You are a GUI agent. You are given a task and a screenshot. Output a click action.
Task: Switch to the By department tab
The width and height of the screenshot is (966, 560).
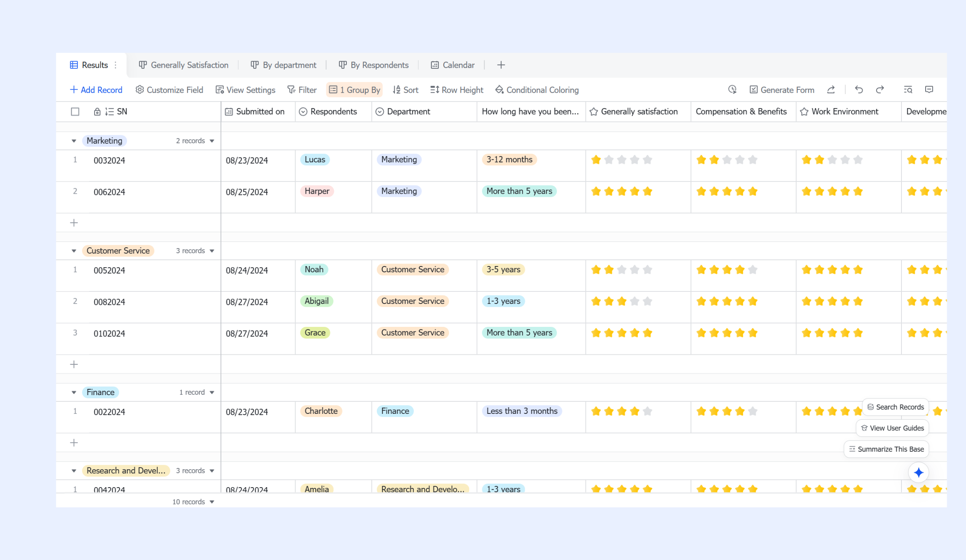point(284,65)
